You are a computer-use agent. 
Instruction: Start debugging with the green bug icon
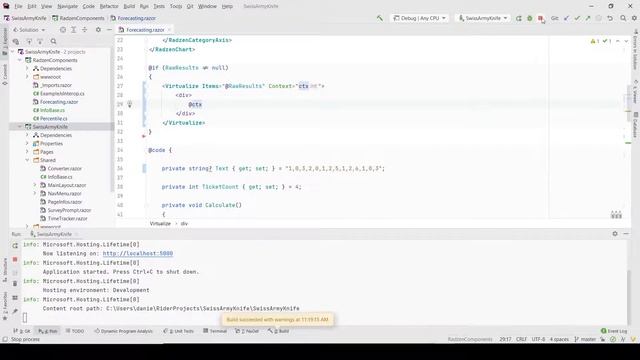click(529, 18)
